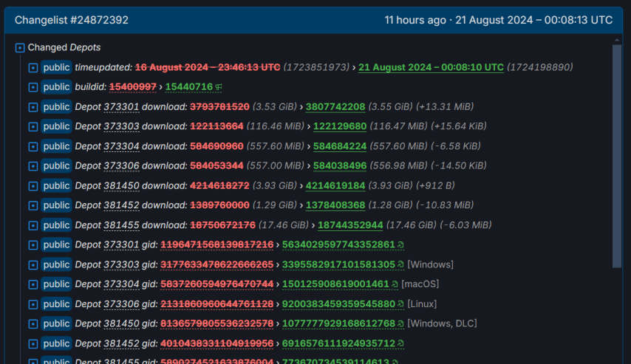This screenshot has height=364, width=631.
Task: Open Depot 381452 link in download row
Action: [121, 205]
